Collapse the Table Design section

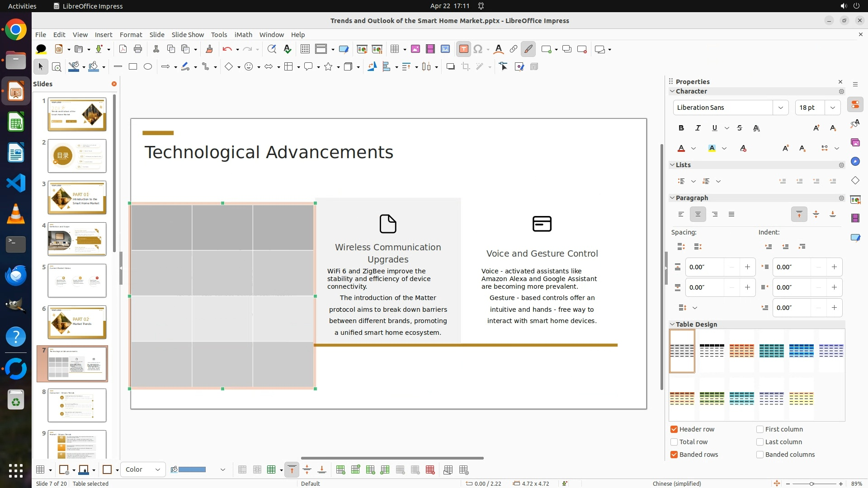(x=672, y=324)
